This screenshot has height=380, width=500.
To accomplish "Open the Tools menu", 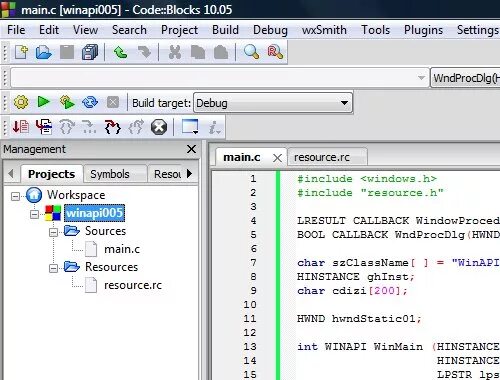I will (x=376, y=30).
